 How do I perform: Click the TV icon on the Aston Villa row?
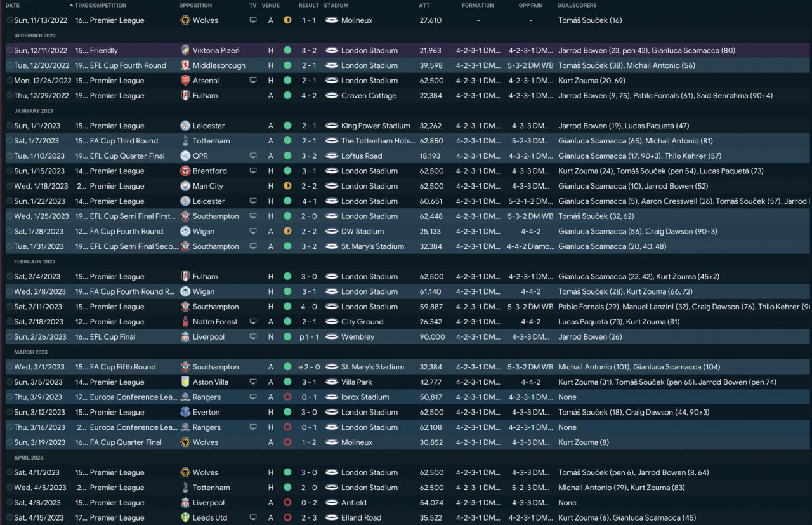click(x=253, y=382)
